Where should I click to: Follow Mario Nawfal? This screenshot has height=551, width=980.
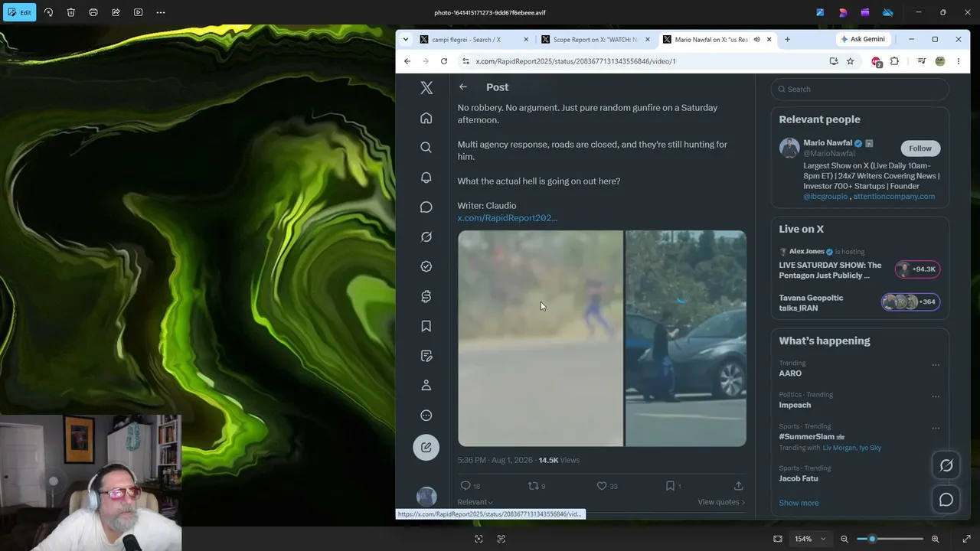coord(920,148)
